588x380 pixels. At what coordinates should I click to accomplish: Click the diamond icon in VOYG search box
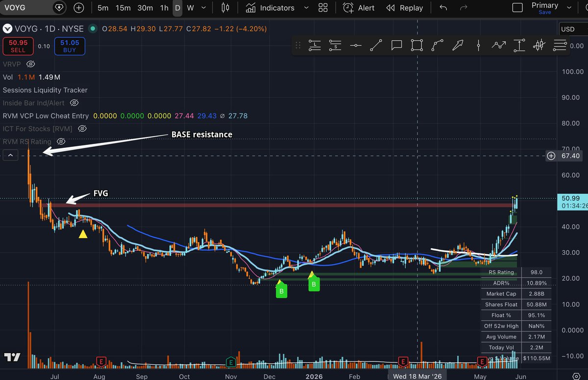click(x=59, y=8)
